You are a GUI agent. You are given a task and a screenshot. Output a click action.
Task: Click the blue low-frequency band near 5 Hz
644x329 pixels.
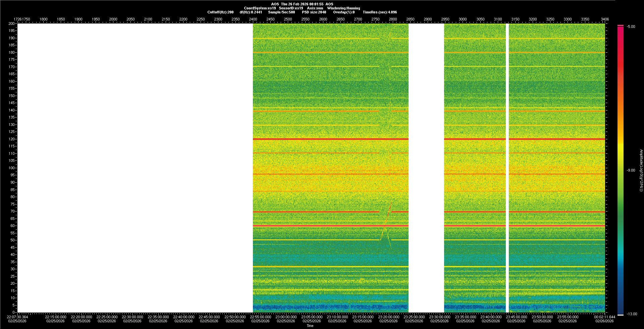(330, 307)
